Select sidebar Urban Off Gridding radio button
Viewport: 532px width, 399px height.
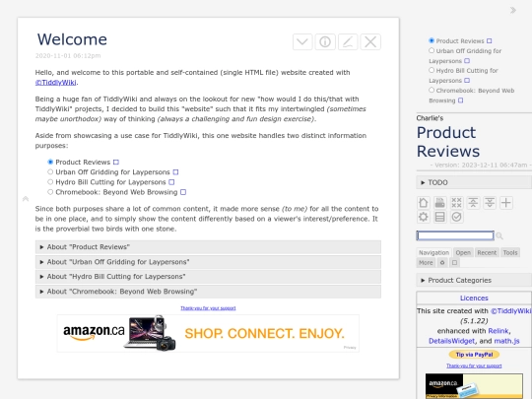432,50
